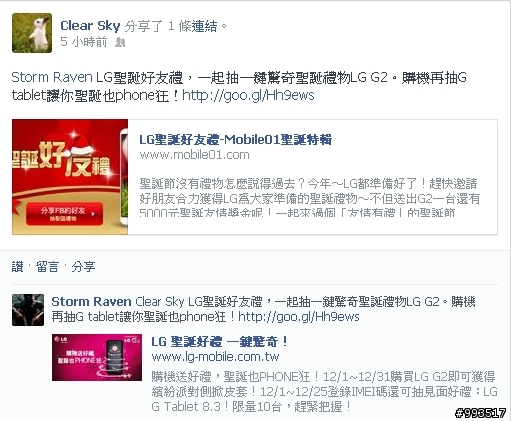Click Storm Raven commenter name
The width and height of the screenshot is (511, 421).
coord(91,302)
